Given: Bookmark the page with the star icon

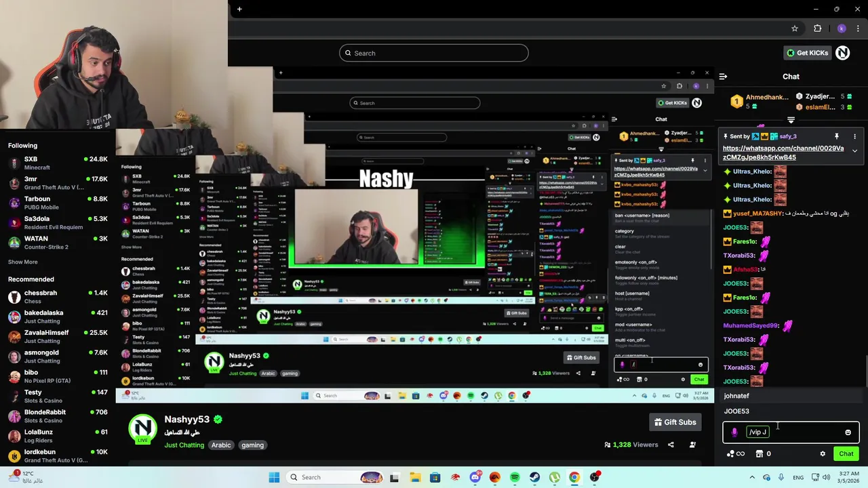Looking at the screenshot, I should click(795, 28).
